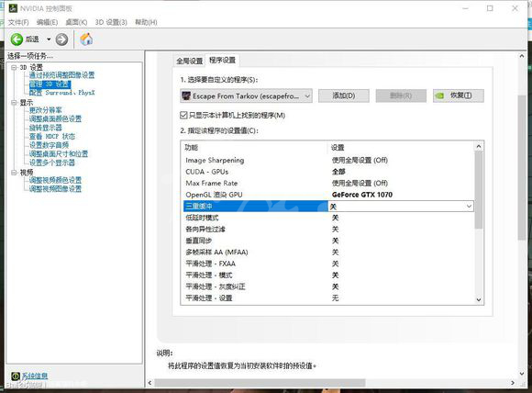Open the 桌面(K) menu
Image resolution: width=532 pixels, height=393 pixels.
tap(76, 22)
